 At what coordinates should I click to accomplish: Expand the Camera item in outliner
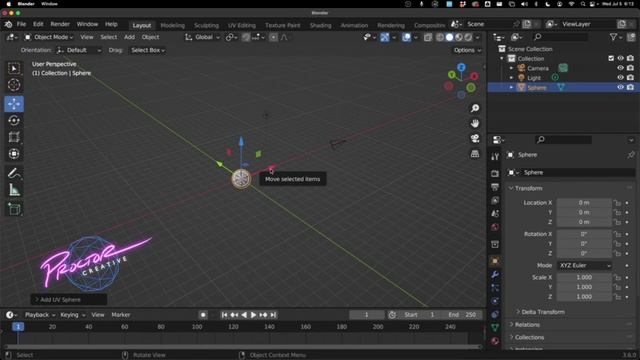point(511,68)
